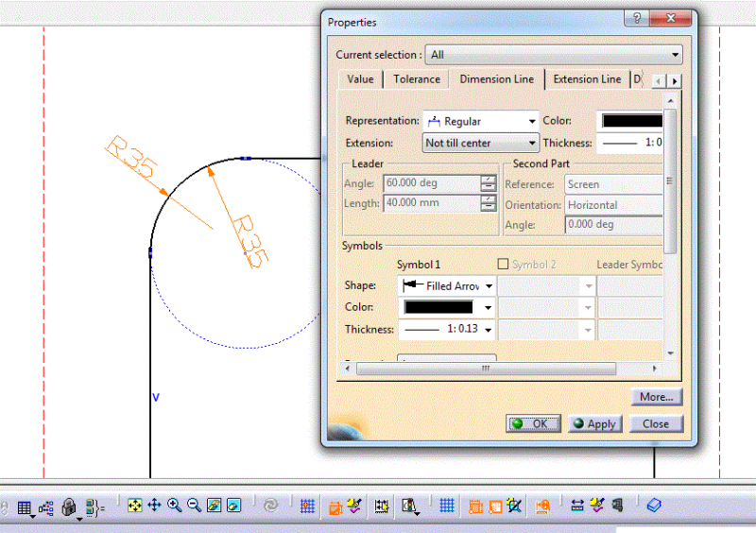
Task: Open the Representation Regular dropdown
Action: (x=481, y=121)
